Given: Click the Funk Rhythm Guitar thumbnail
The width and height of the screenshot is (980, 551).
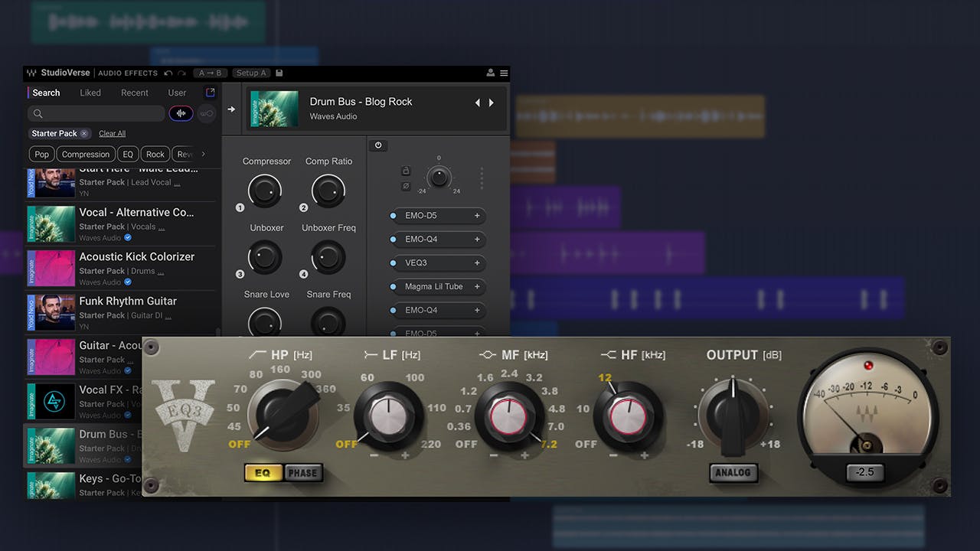Looking at the screenshot, I should tap(51, 313).
